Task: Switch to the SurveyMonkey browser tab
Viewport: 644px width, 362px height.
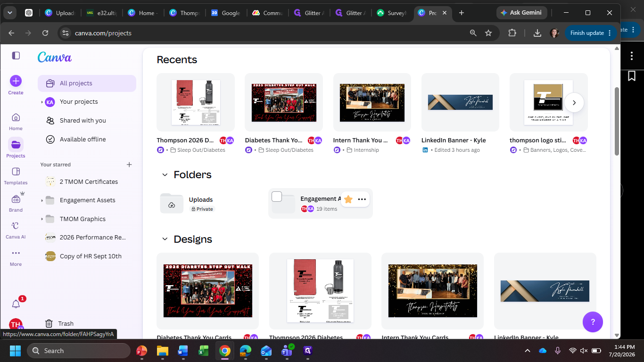Action: click(391, 13)
